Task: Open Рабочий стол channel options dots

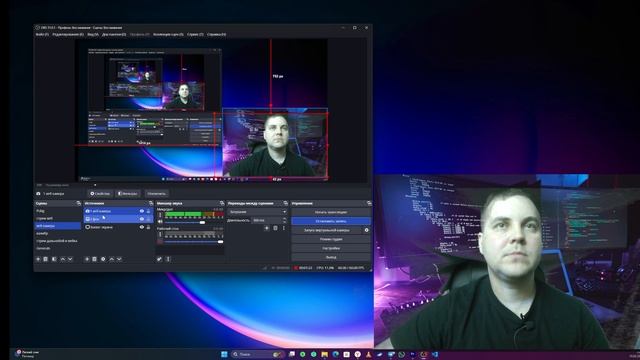Action: 160,235
